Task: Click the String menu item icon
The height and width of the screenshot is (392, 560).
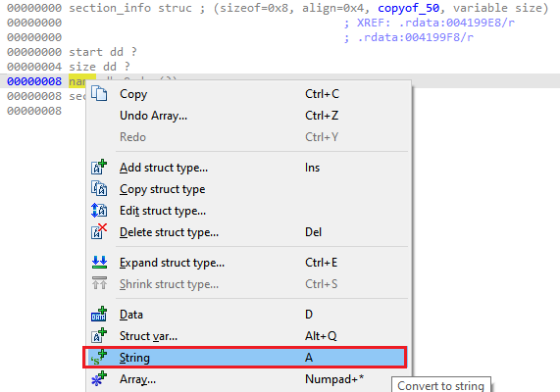Action: coord(99,357)
